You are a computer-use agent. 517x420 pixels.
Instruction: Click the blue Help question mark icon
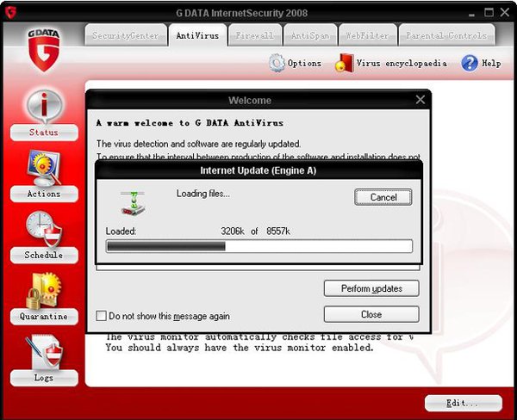pos(470,63)
